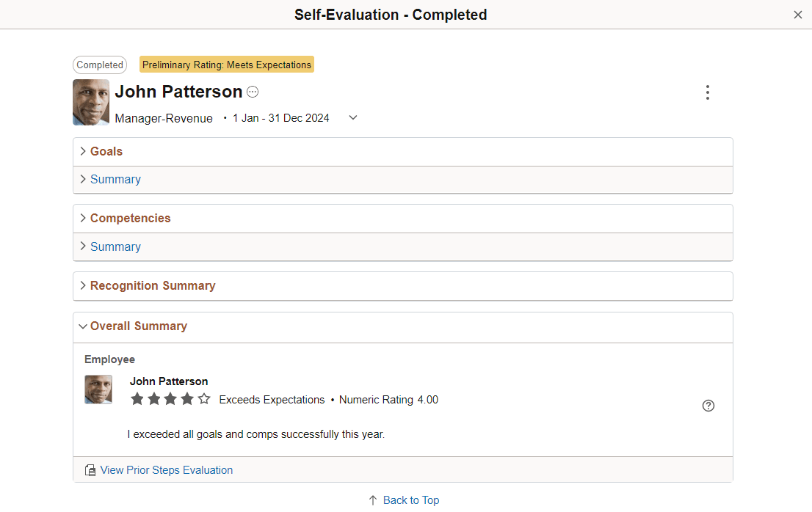The height and width of the screenshot is (512, 812).
Task: Click the first filled rating star
Action: tap(137, 399)
